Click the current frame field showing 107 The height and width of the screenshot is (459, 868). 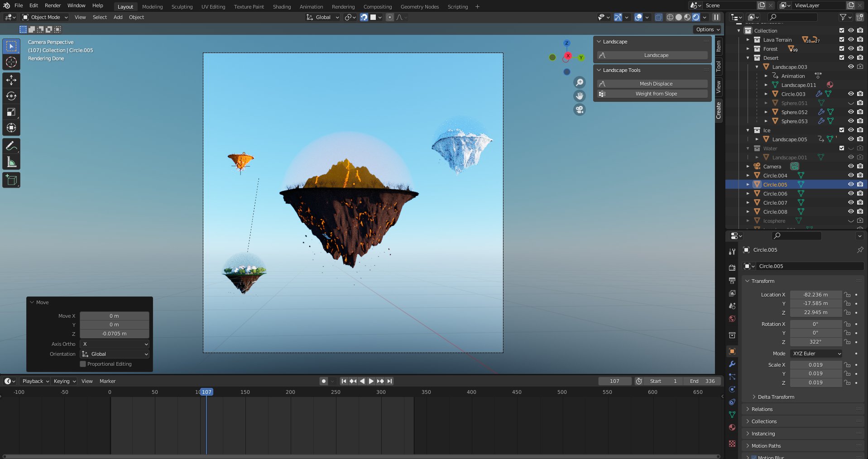pyautogui.click(x=614, y=381)
